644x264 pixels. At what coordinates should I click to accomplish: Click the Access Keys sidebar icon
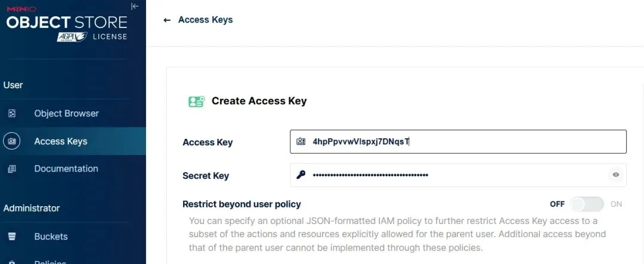point(12,141)
